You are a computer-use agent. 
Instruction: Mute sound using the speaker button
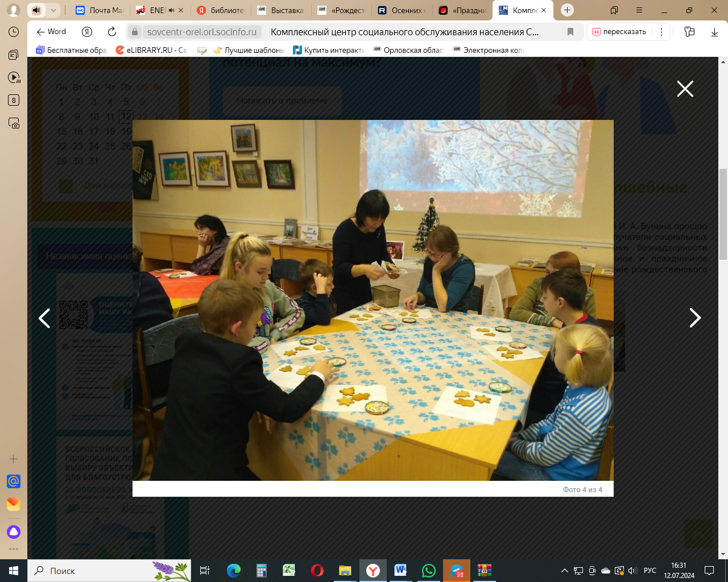coord(36,10)
